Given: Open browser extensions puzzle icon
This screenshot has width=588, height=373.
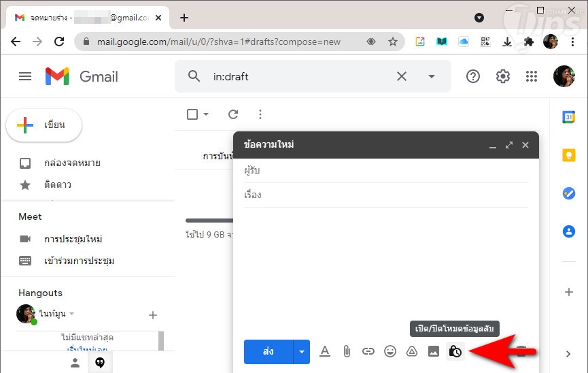Looking at the screenshot, I should 529,42.
